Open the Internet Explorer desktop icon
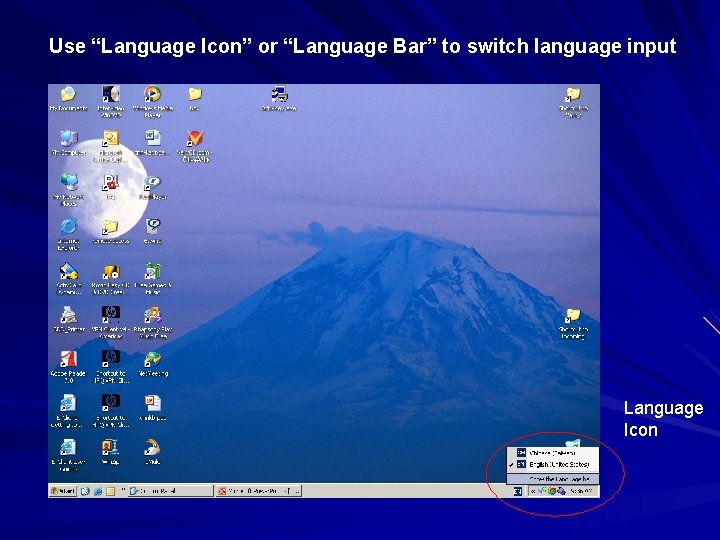This screenshot has width=720, height=540. pyautogui.click(x=68, y=234)
